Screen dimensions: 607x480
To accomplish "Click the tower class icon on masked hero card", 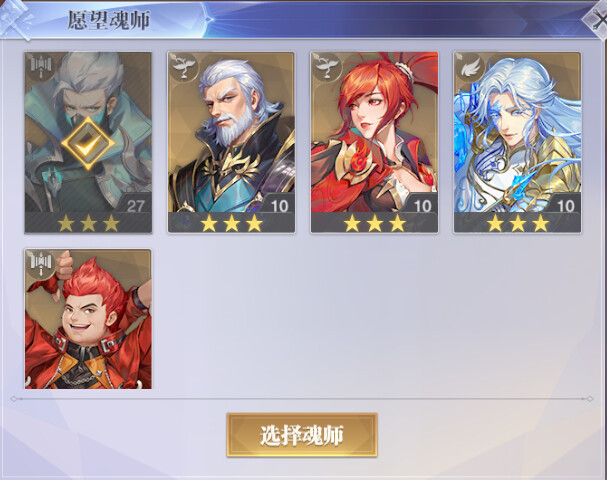I will tap(40, 66).
